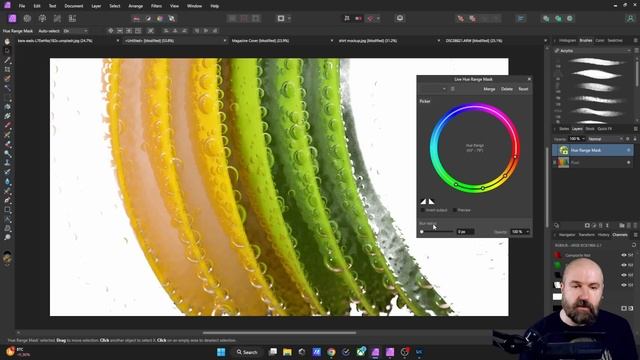Open the Auto-select dropdown
The width and height of the screenshot is (640, 360).
pyautogui.click(x=76, y=31)
